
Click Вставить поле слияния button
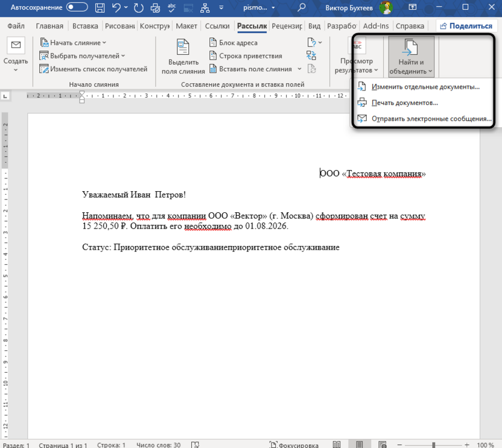250,69
